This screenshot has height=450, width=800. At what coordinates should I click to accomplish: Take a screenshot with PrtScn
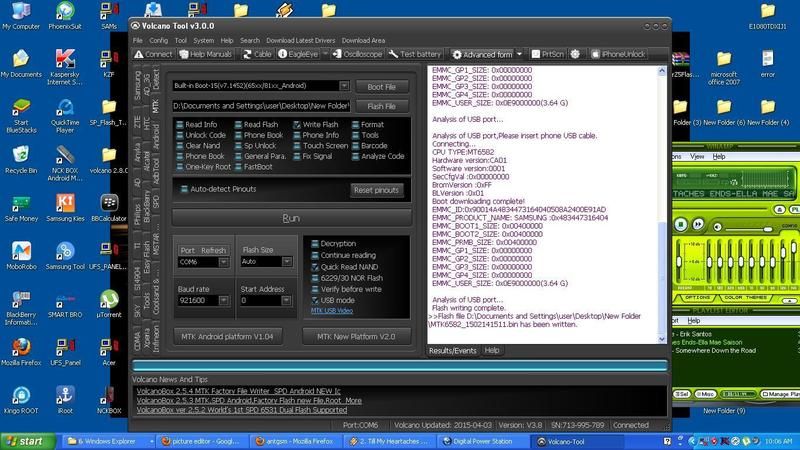click(x=547, y=54)
